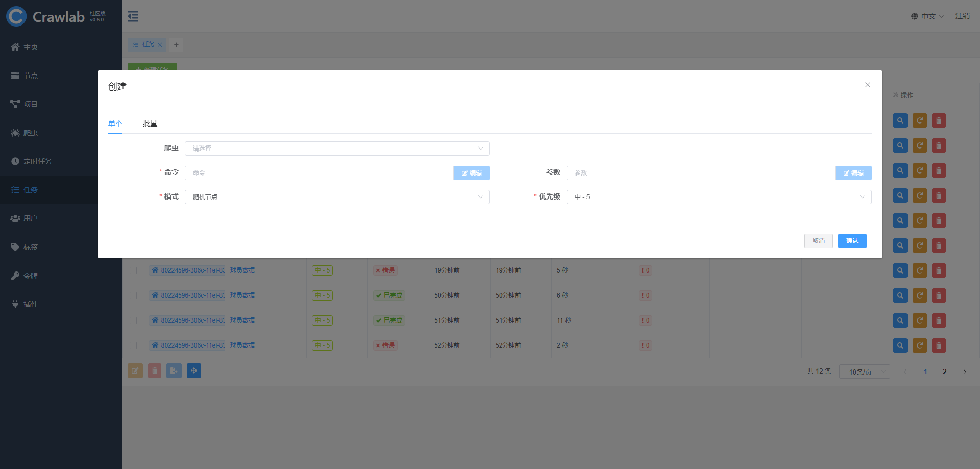Click the 取消 cancel button
Screen dimensions: 980x469
[x=819, y=241]
